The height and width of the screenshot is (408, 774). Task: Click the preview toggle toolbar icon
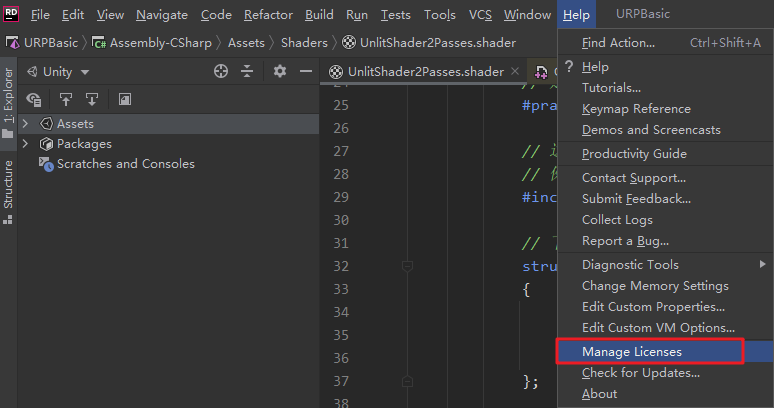tap(125, 100)
